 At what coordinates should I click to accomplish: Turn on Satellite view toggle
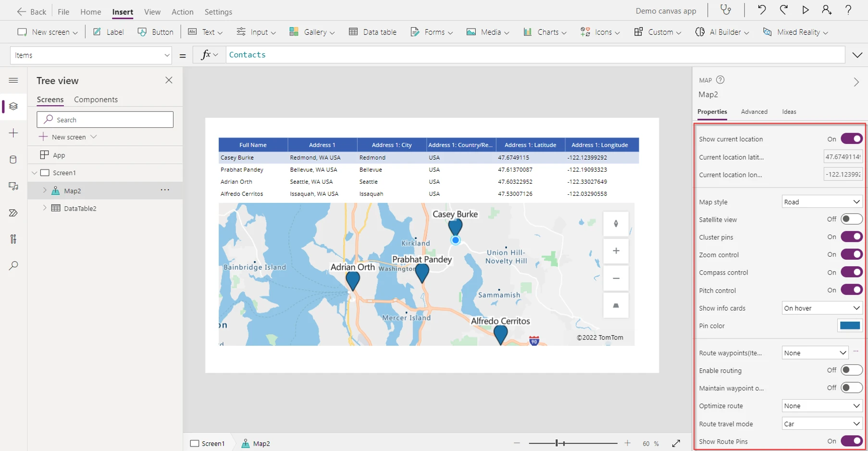click(x=851, y=219)
